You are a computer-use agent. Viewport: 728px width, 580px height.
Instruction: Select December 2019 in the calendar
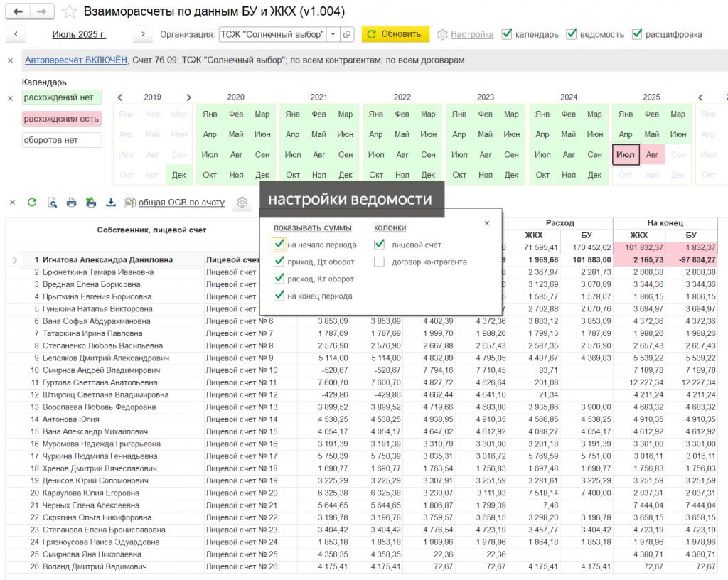[x=179, y=175]
